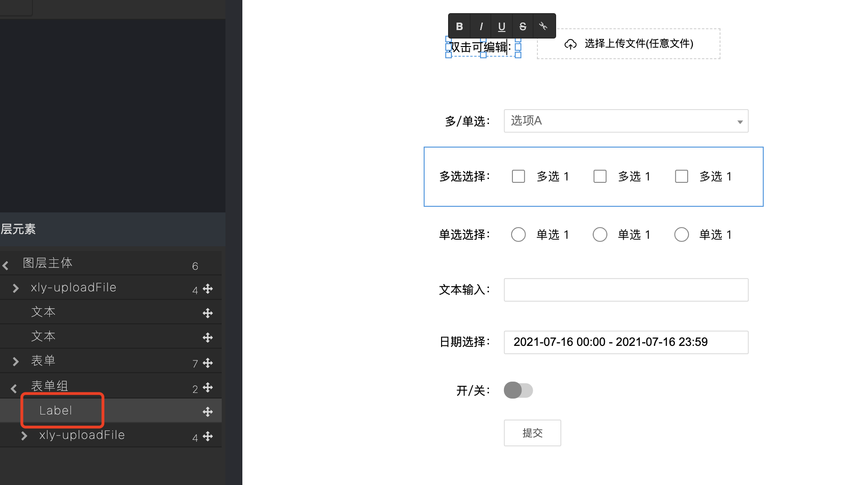Click move handle on 表单 layer
This screenshot has height=485, width=868.
pyautogui.click(x=208, y=363)
